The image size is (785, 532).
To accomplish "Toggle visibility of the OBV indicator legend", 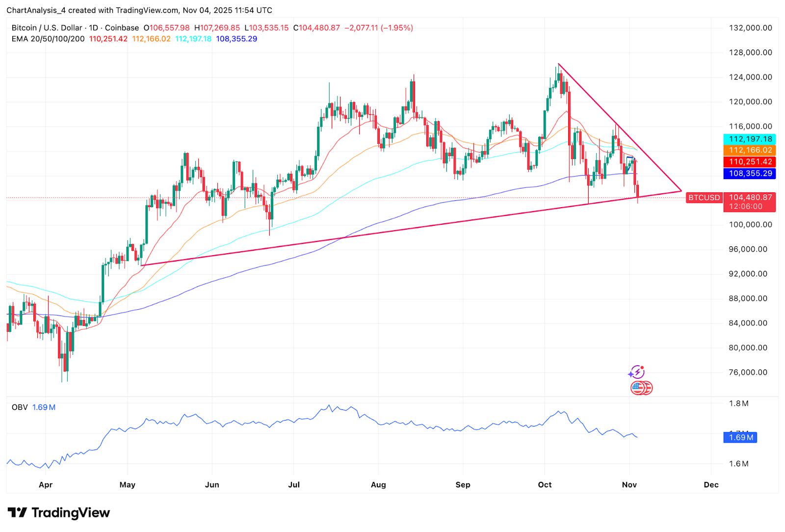I will point(20,407).
